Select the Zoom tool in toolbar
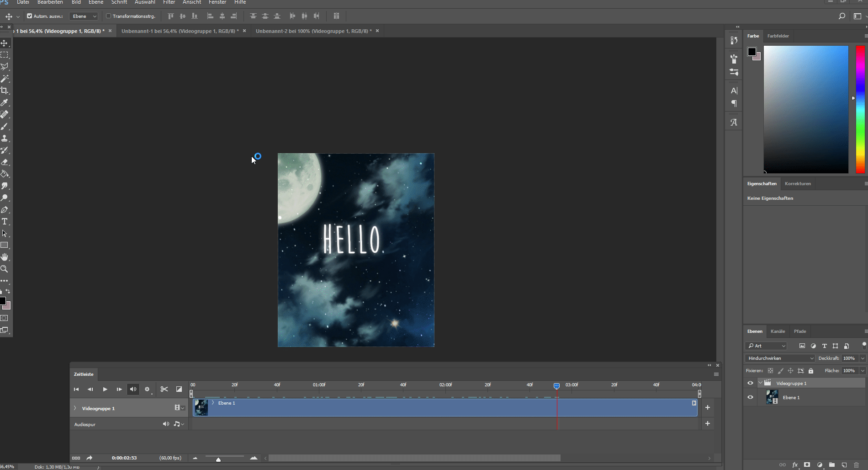 click(x=5, y=269)
